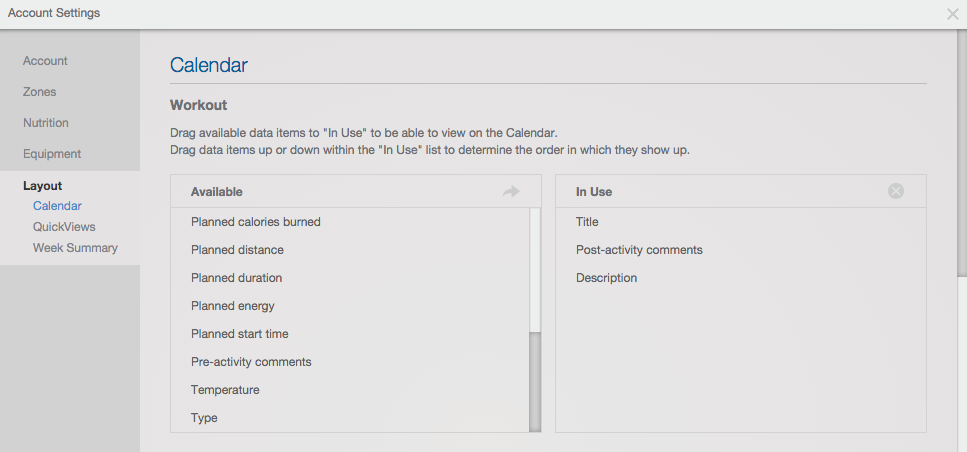This screenshot has width=967, height=452.
Task: Click the Available list scrollbar thumb
Action: (535, 382)
